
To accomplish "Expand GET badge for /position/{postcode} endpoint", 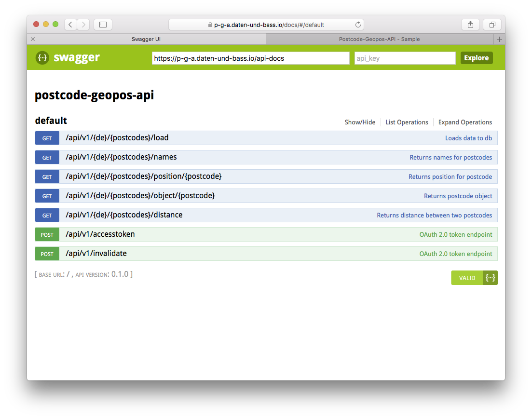I will (x=47, y=177).
